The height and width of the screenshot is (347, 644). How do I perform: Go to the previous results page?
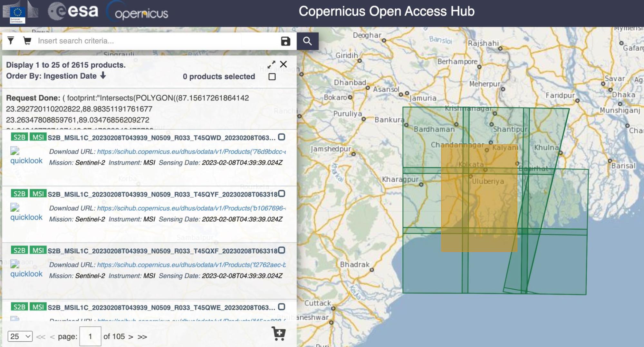click(x=52, y=337)
